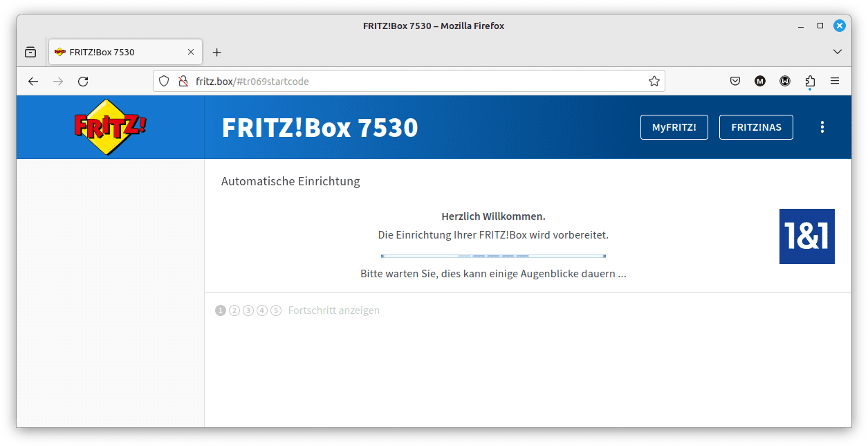Click the 1&1 provider logo
Image resolution: width=868 pixels, height=446 pixels.
pyautogui.click(x=807, y=236)
